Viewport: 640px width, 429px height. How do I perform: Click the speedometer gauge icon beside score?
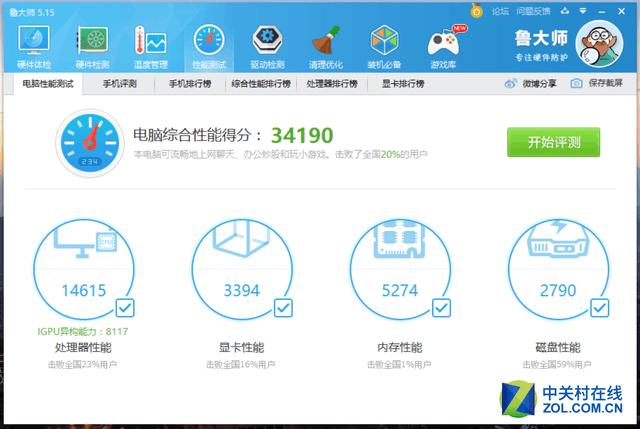(x=90, y=143)
